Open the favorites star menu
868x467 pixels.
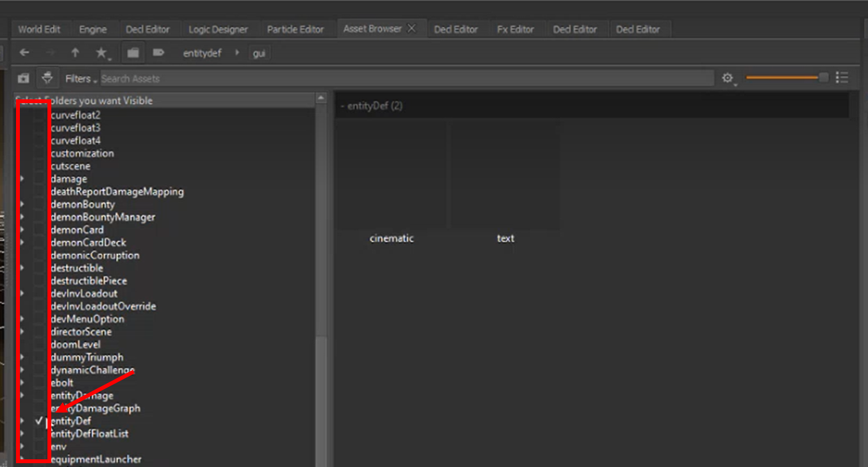tap(101, 53)
